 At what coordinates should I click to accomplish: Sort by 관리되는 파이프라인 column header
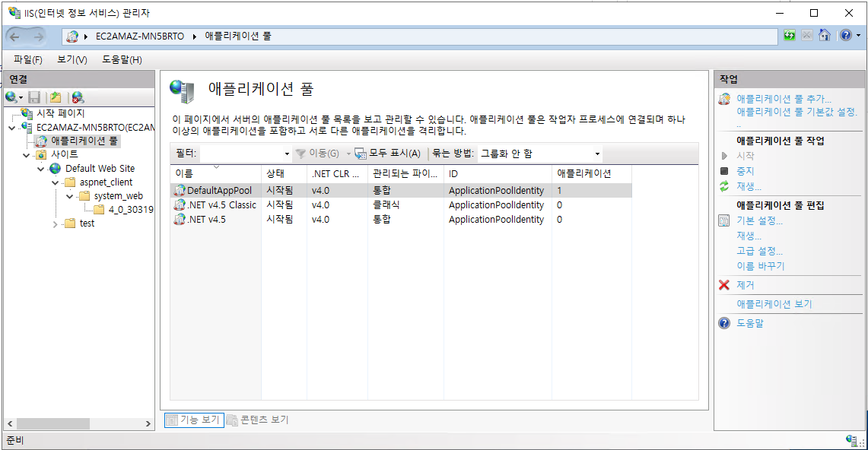click(x=405, y=173)
